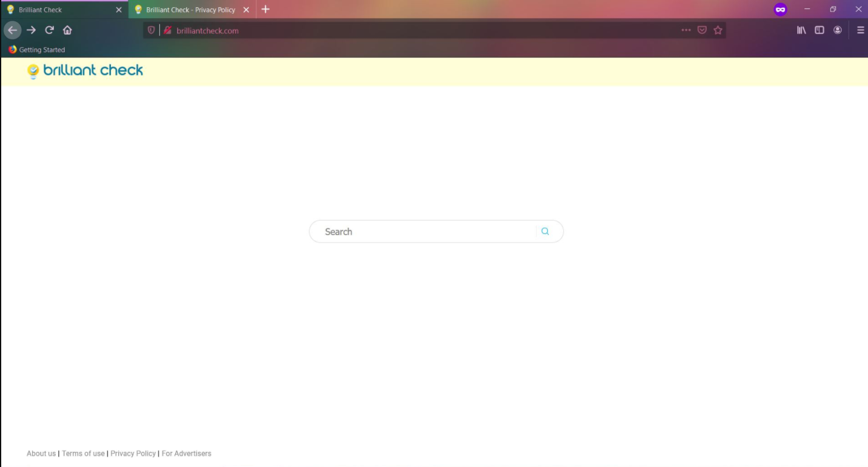This screenshot has height=467, width=868.
Task: Close the Brilliant Check tab
Action: (x=119, y=10)
